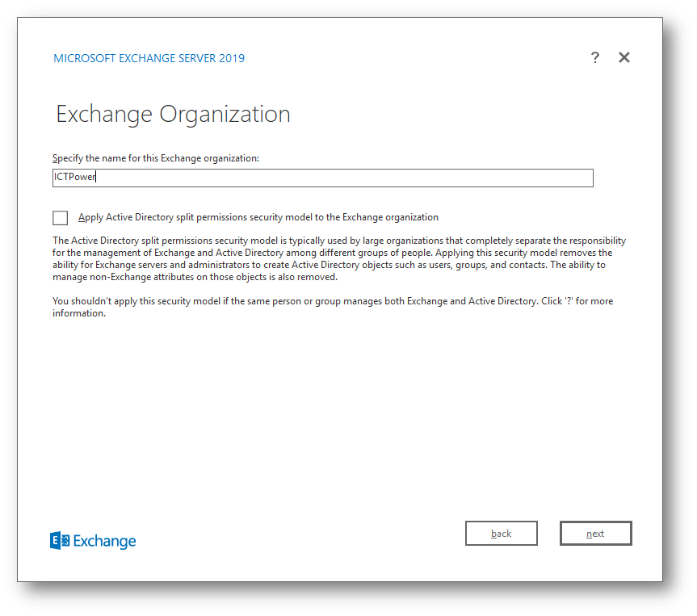Open the help question mark icon
Viewport: 697px width, 616px height.
594,57
